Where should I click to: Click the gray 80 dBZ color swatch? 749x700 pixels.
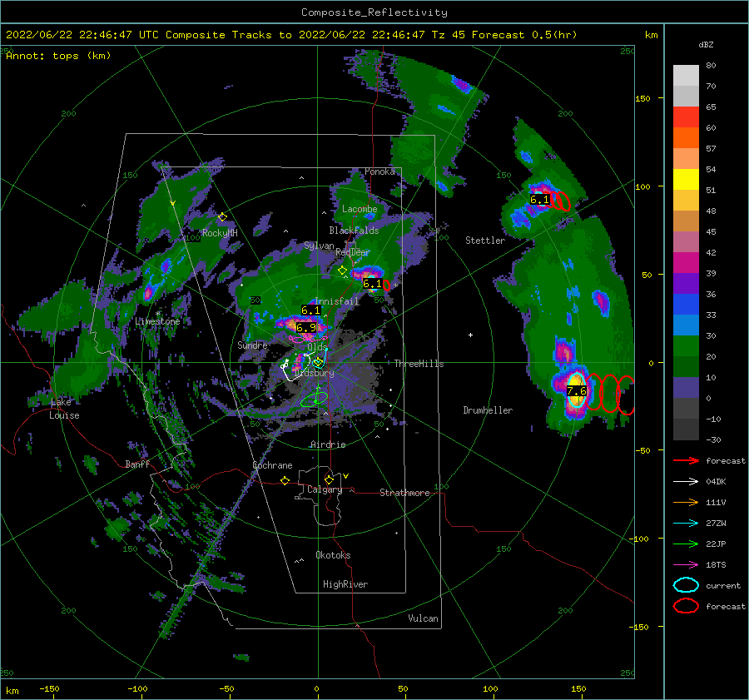[x=686, y=75]
